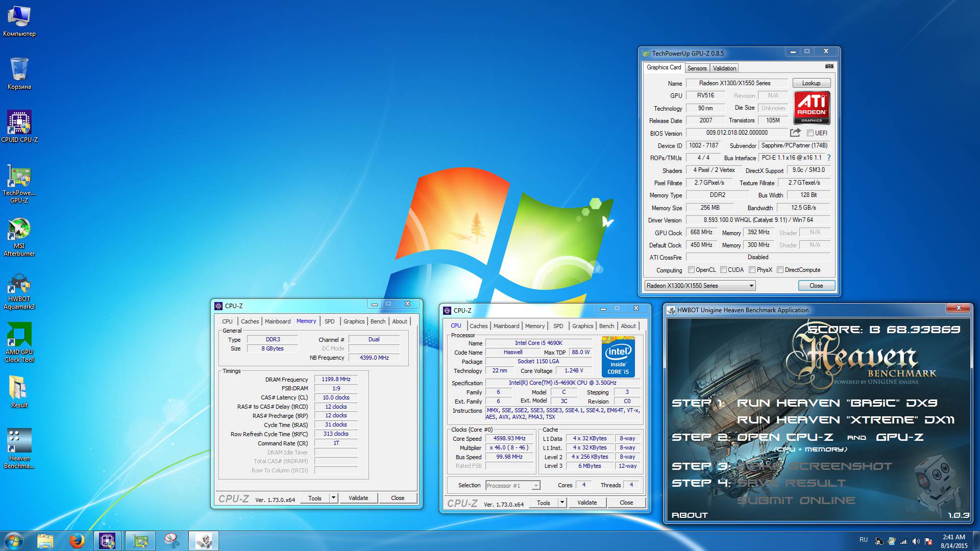Toggle the UEFI checkbox in GPU-Z

pyautogui.click(x=810, y=133)
